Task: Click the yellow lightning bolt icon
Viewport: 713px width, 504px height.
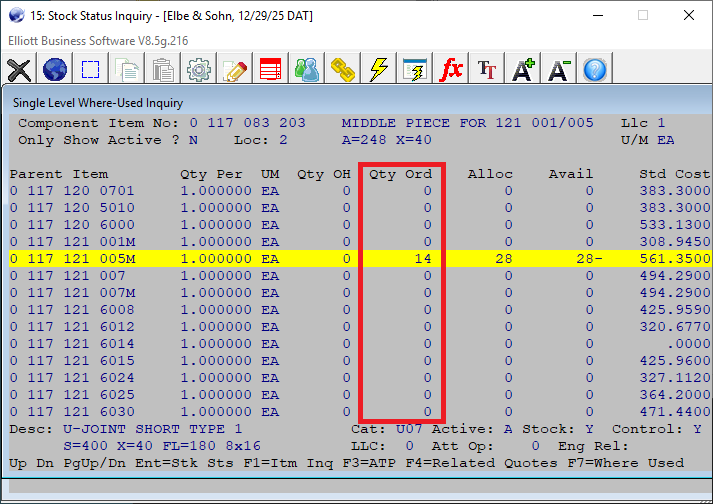Action: tap(379, 70)
